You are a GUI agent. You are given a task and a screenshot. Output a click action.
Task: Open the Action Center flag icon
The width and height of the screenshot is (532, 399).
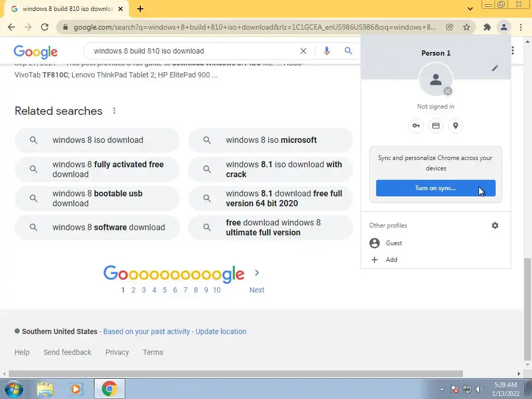click(x=455, y=389)
